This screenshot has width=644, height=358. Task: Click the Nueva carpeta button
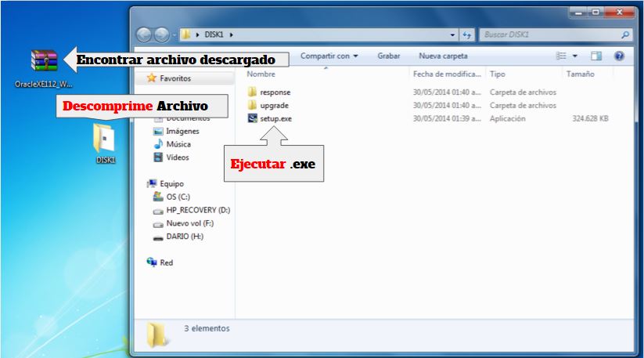pos(443,56)
